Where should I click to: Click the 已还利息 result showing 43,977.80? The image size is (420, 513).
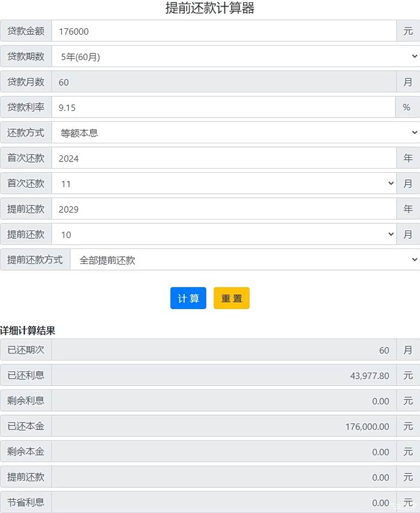click(224, 376)
